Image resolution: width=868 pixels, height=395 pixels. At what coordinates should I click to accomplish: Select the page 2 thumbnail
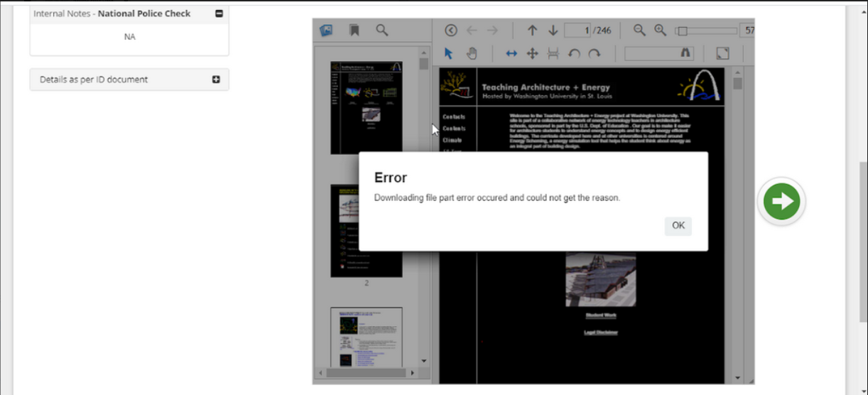[367, 231]
